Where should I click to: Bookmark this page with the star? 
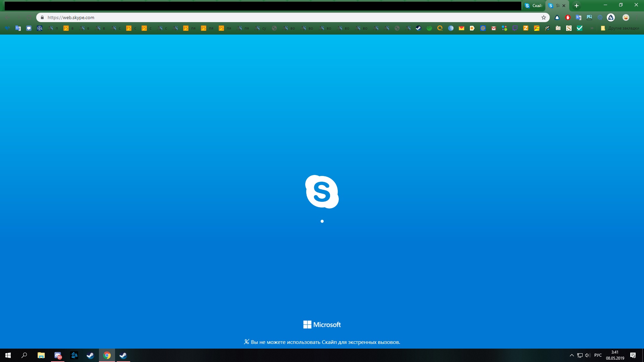pos(544,17)
